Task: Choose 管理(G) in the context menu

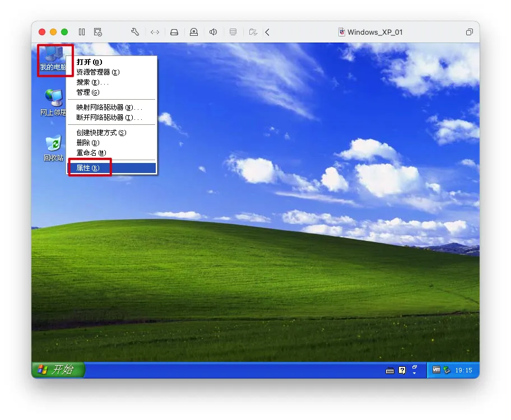Action: tap(112, 92)
